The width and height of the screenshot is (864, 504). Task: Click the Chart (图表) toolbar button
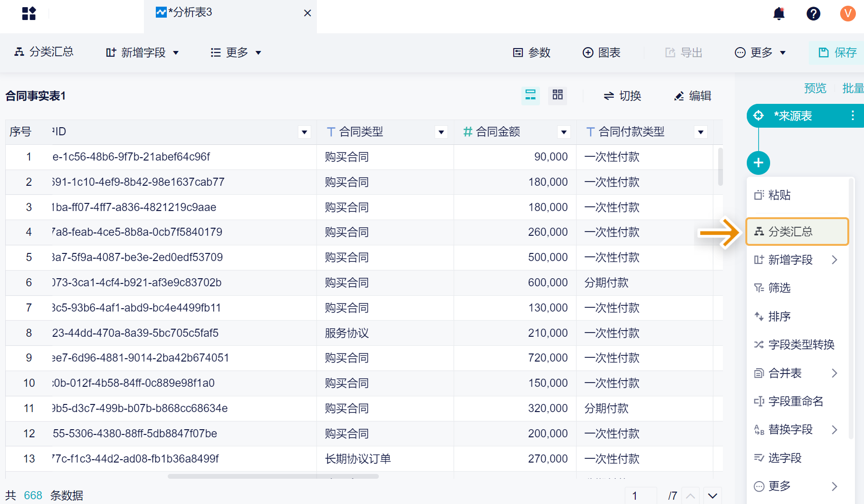(601, 52)
